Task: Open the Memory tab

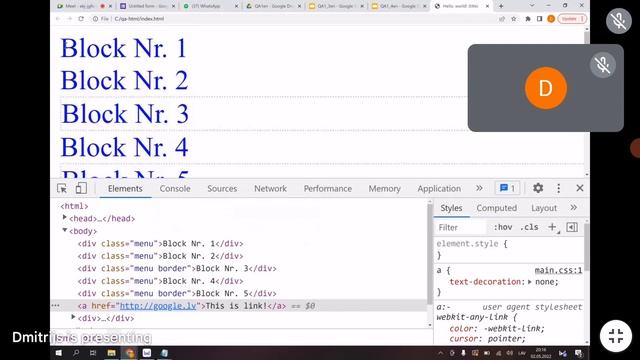Action: [384, 189]
